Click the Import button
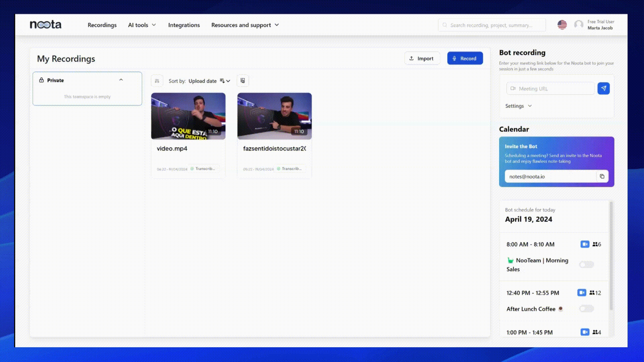Viewport: 644px width, 362px height. [x=422, y=58]
